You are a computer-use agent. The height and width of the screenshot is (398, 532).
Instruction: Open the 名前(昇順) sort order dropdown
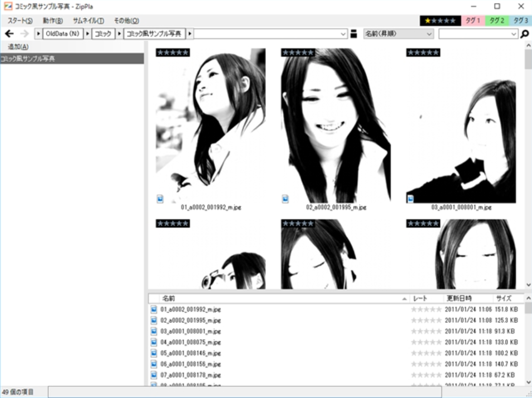[x=398, y=34]
